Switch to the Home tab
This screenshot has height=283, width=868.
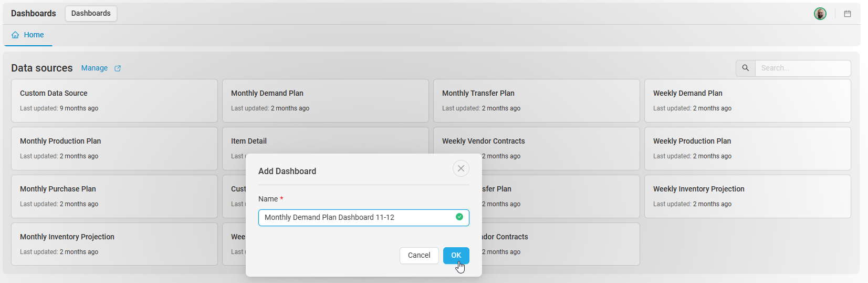coord(28,35)
